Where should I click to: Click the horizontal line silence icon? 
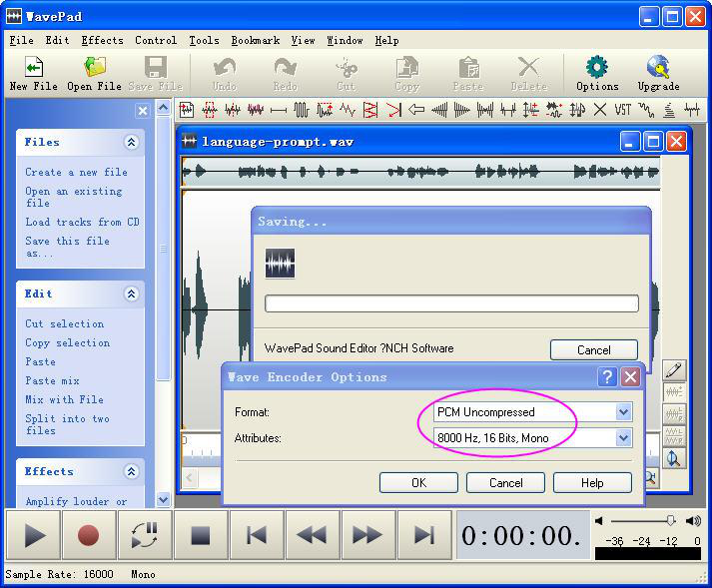click(279, 111)
